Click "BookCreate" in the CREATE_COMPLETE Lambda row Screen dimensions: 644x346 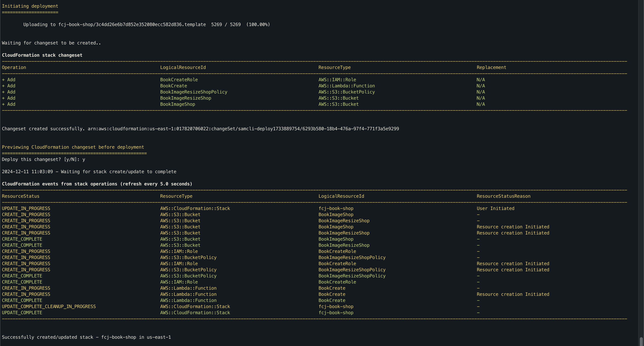[332, 300]
